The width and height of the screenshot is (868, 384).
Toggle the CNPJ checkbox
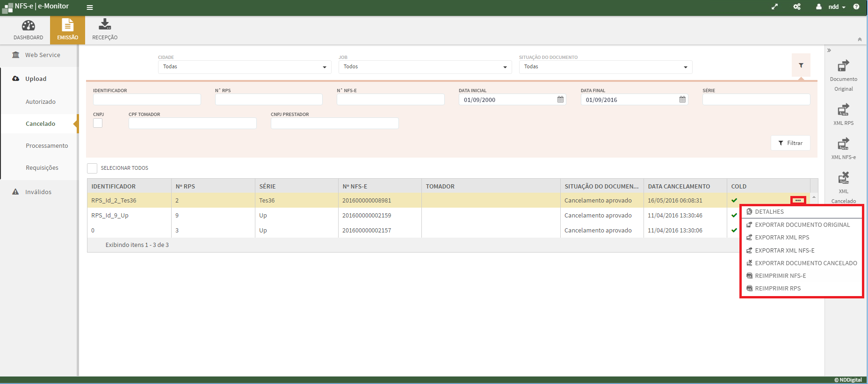(98, 123)
